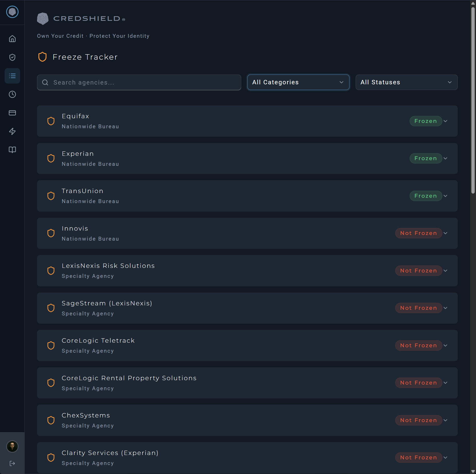Open the All Statuses filter dropdown
The width and height of the screenshot is (476, 474).
tap(406, 82)
